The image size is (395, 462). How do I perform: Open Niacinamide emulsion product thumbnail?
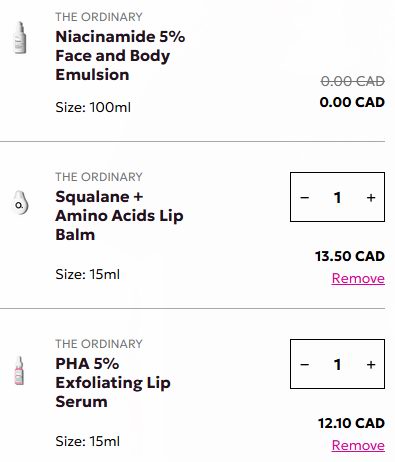(x=20, y=37)
